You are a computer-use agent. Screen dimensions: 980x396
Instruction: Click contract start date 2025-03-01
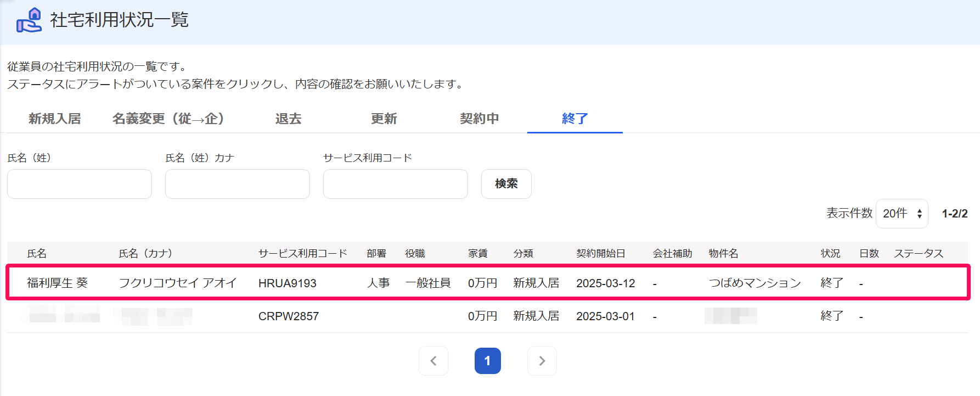pos(606,316)
